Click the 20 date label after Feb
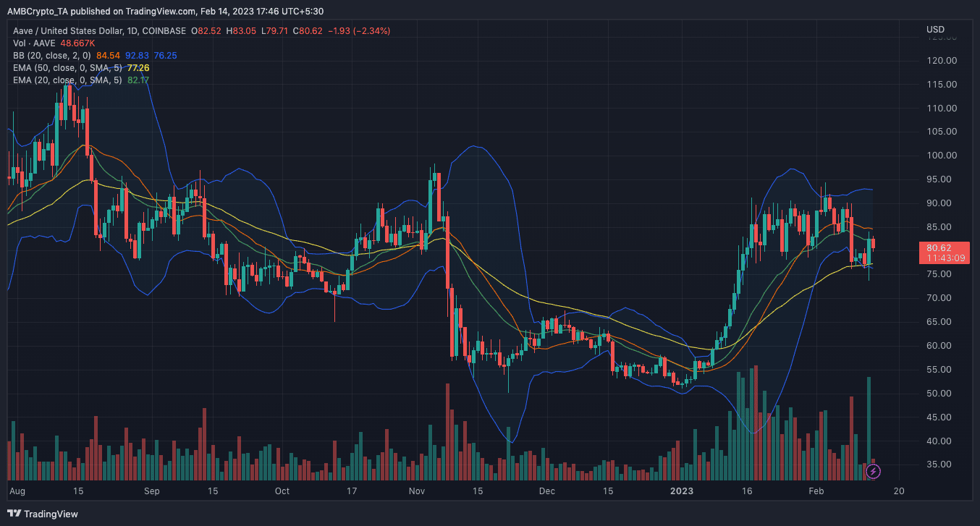 pos(899,491)
